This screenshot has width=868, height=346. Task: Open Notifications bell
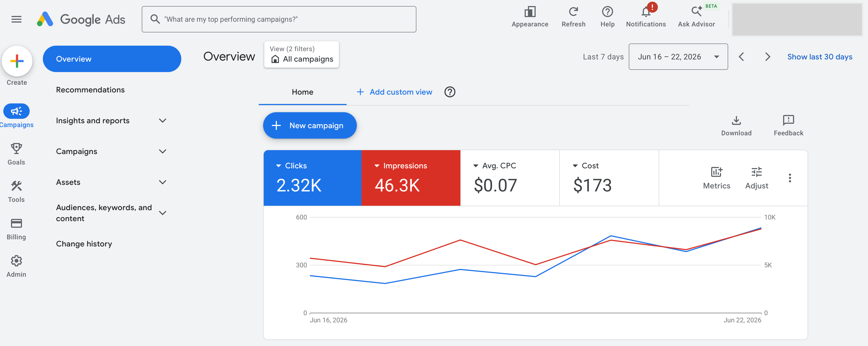(x=646, y=17)
